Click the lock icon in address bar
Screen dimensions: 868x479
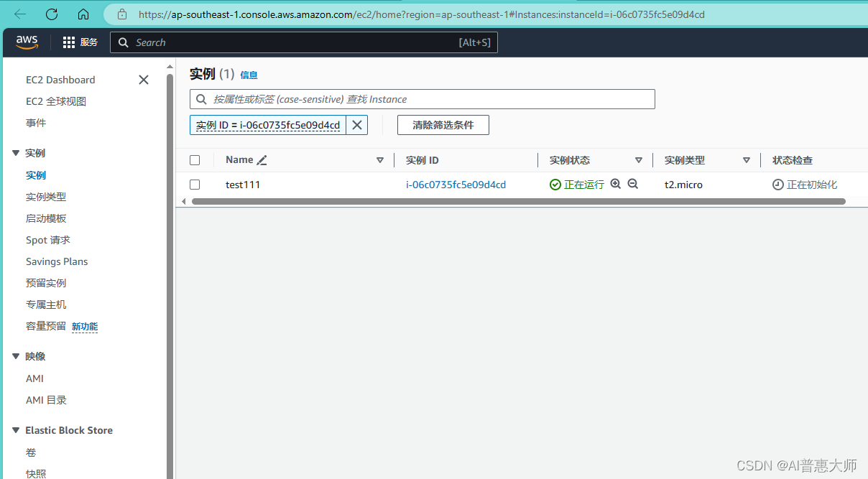point(122,14)
